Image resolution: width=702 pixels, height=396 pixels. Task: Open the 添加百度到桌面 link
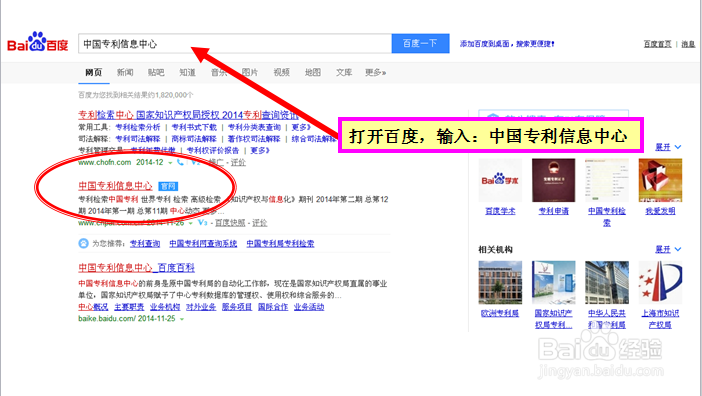point(507,44)
